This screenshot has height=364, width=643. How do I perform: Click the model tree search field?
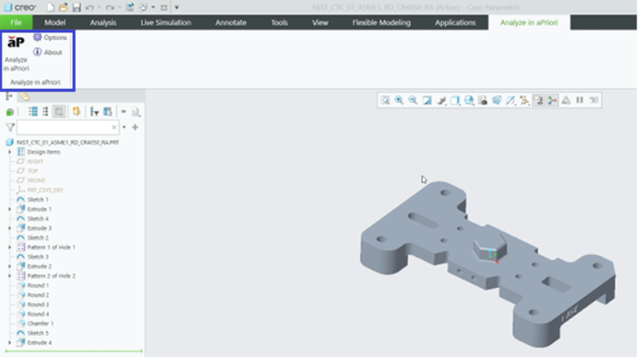(67, 128)
